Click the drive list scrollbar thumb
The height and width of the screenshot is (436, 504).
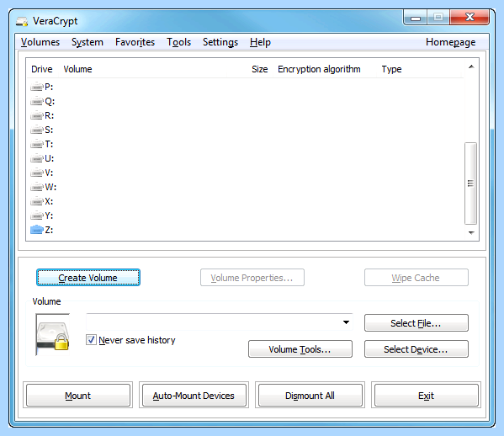click(470, 183)
